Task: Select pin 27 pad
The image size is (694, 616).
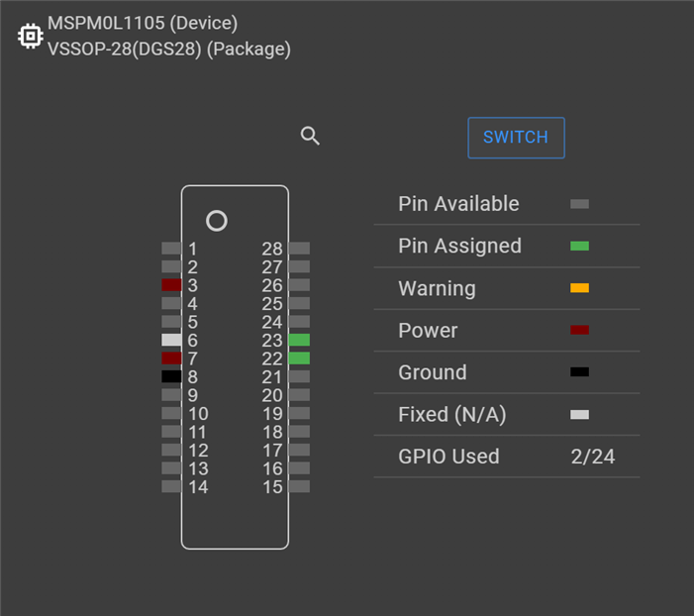Action: click(x=299, y=266)
